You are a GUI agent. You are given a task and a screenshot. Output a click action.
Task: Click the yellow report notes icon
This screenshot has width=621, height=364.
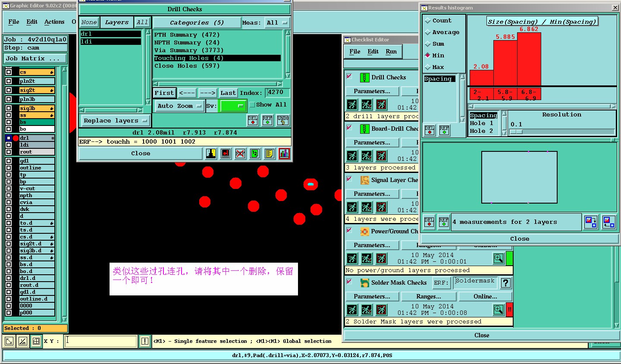(x=270, y=154)
